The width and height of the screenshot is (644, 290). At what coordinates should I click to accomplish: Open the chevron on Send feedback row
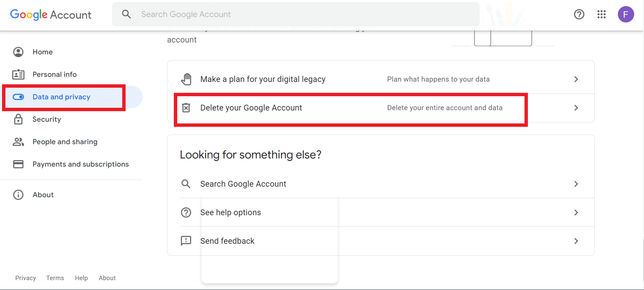point(576,241)
